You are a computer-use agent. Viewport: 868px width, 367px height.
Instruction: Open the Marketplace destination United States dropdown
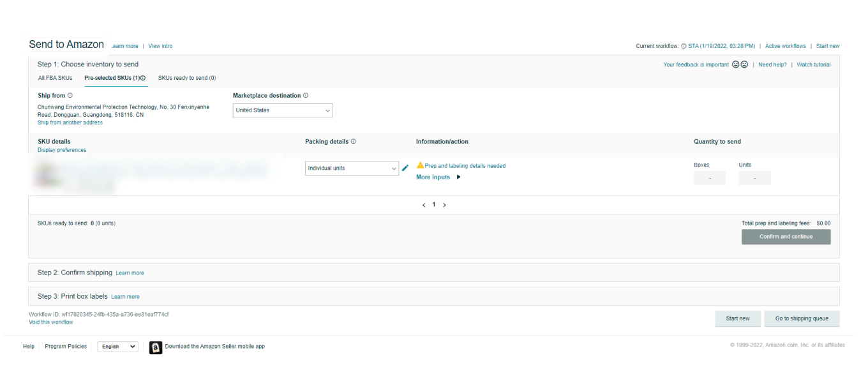coord(283,110)
